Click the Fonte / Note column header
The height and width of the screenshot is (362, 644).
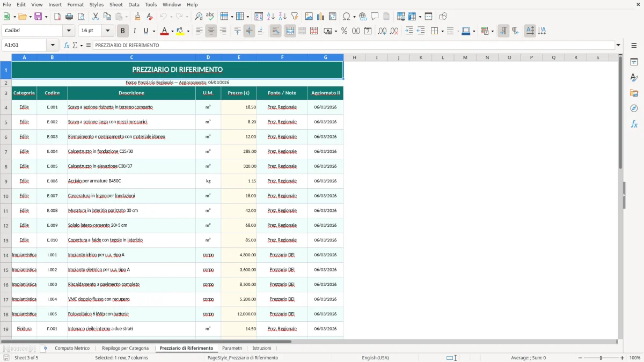(x=282, y=93)
